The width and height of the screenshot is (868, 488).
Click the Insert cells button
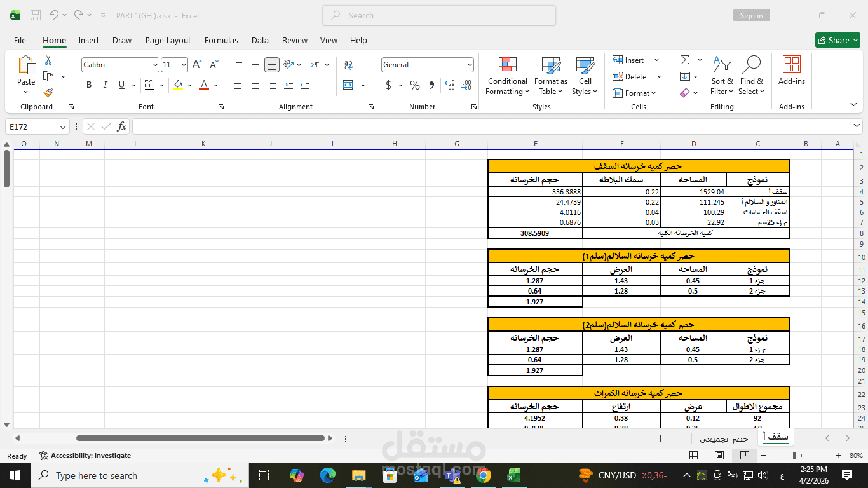point(629,60)
